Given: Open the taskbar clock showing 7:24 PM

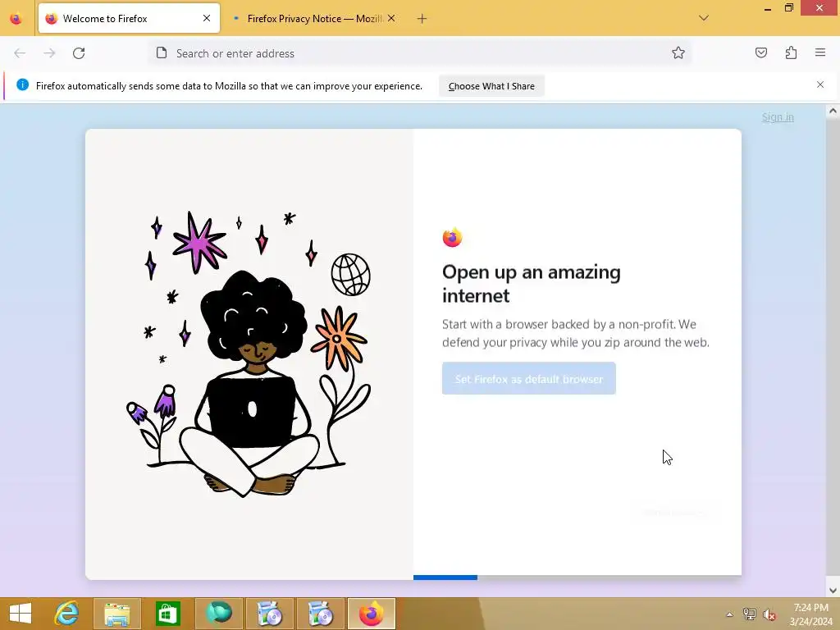Looking at the screenshot, I should (x=811, y=614).
